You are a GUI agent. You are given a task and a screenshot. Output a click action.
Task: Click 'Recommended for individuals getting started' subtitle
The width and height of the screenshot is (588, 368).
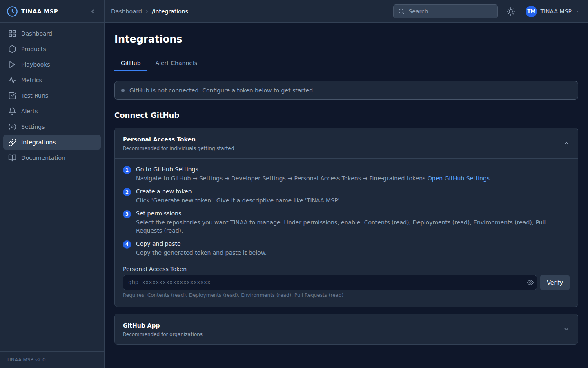pyautogui.click(x=178, y=148)
